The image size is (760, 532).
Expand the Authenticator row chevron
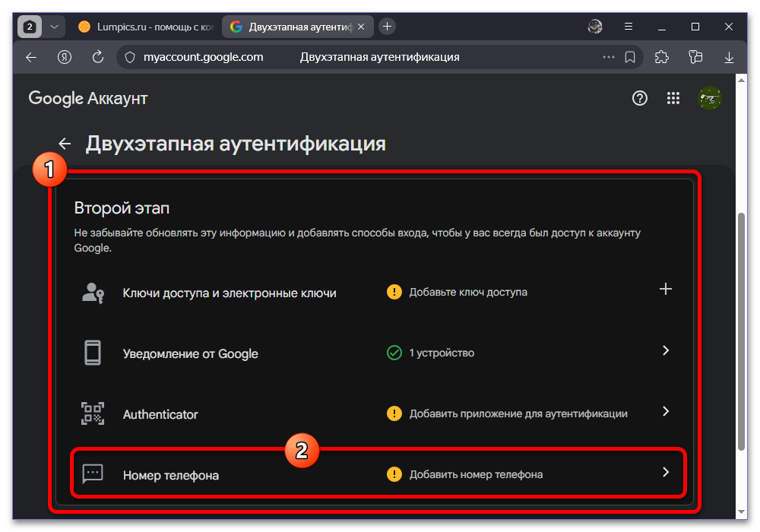click(666, 411)
